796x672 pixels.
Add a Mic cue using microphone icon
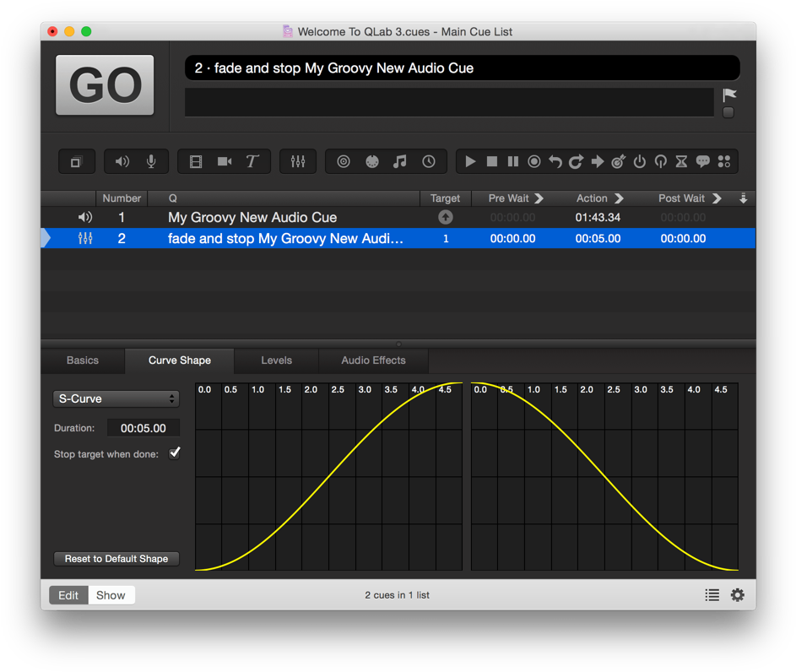[151, 161]
